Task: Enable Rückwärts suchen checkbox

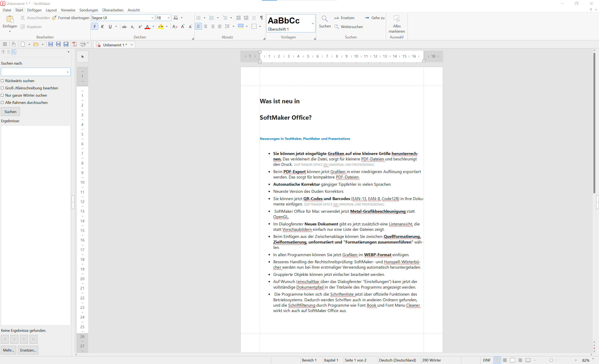Action: (x=2, y=81)
